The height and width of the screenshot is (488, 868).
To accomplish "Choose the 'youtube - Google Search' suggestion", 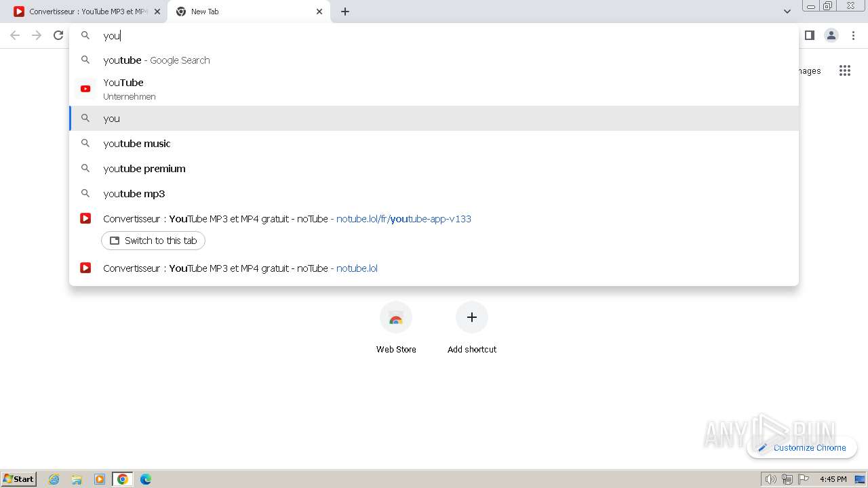I will tap(434, 60).
